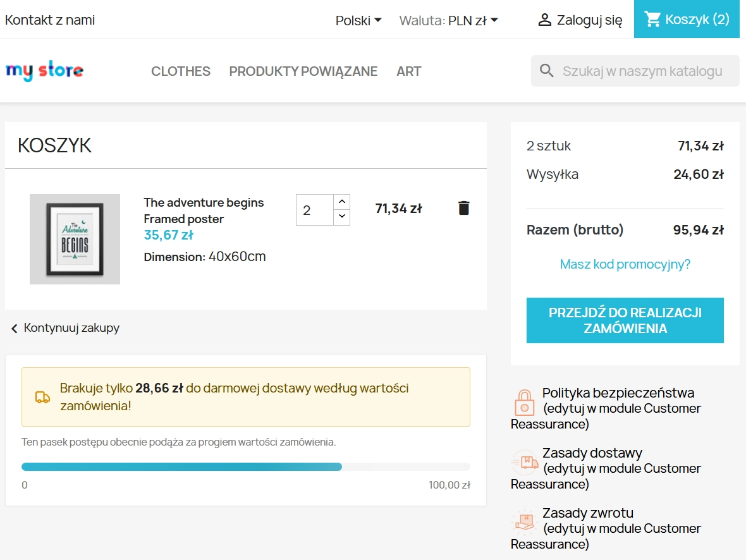Screen dimensions: 746x560
Task: Open the Polski language dropdown
Action: [x=357, y=20]
